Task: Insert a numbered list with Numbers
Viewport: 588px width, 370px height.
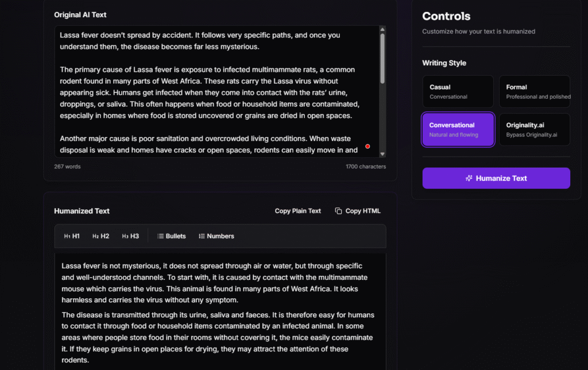Action: (216, 236)
